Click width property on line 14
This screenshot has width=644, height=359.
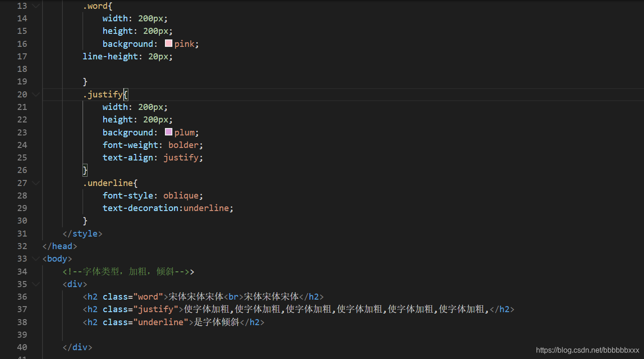[115, 19]
